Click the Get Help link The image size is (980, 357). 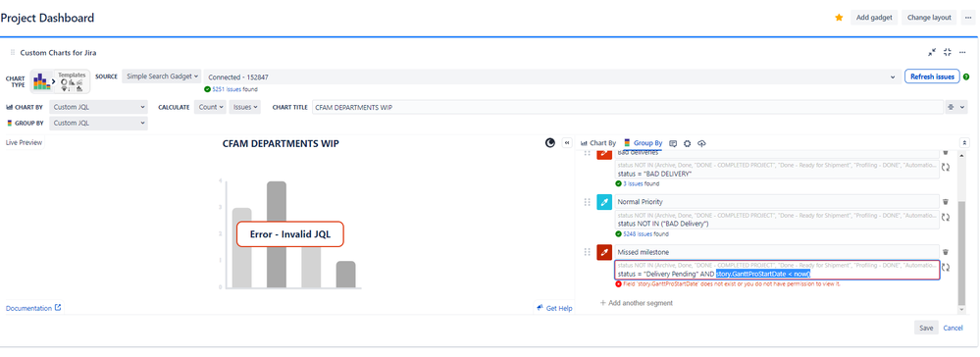pos(554,308)
